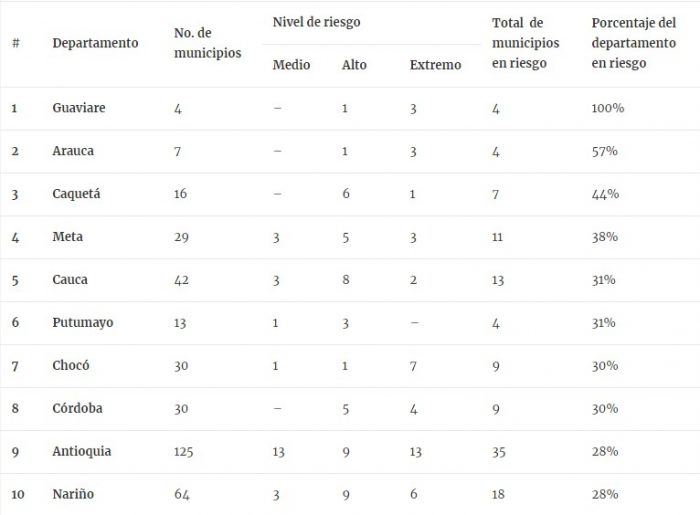
Task: Select the Medio sub-column header
Action: click(291, 65)
